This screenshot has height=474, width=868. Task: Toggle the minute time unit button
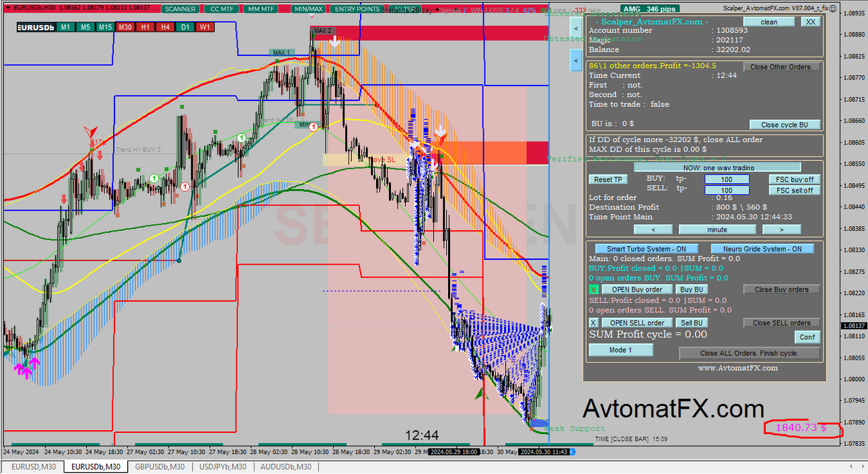[x=717, y=230]
